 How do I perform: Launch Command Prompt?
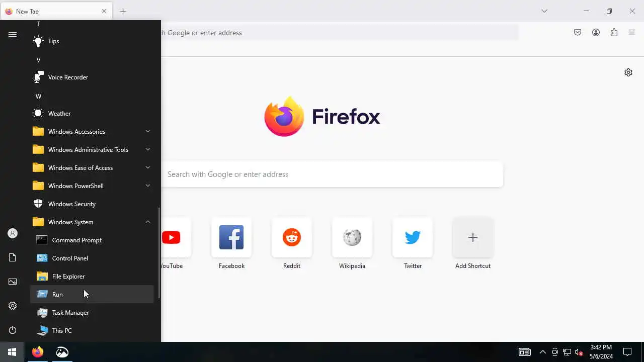[x=92, y=240]
